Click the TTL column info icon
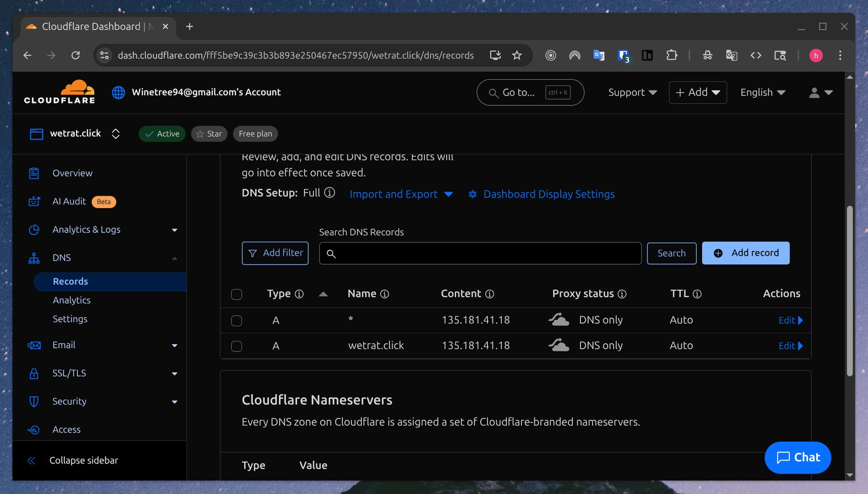Viewport: 868px width, 494px height. click(x=697, y=294)
